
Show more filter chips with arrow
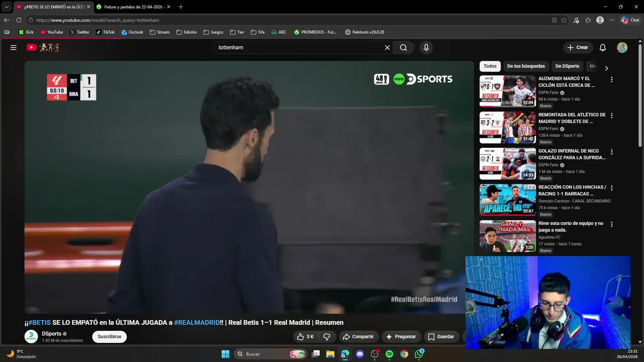coord(606,68)
